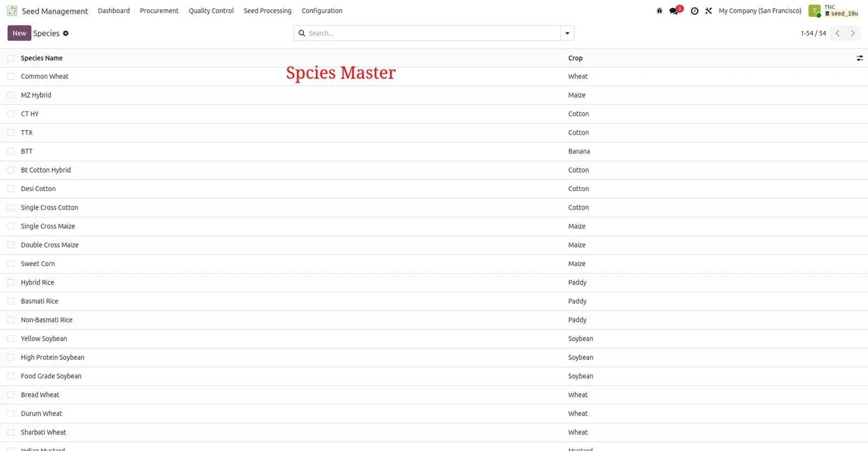Click the Banana crop cell for BTT
Viewport: 868px width, 451px height.
click(x=579, y=151)
